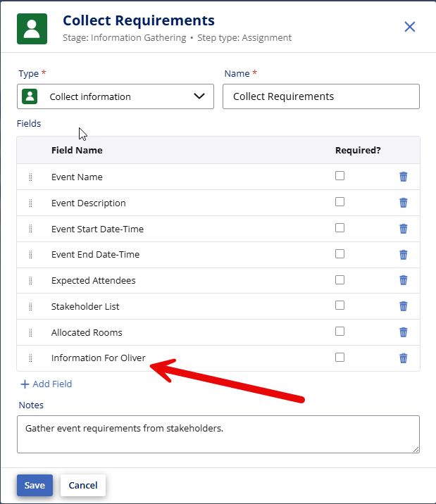Focus the Notes text area
The height and width of the screenshot is (504, 436).
pos(218,434)
